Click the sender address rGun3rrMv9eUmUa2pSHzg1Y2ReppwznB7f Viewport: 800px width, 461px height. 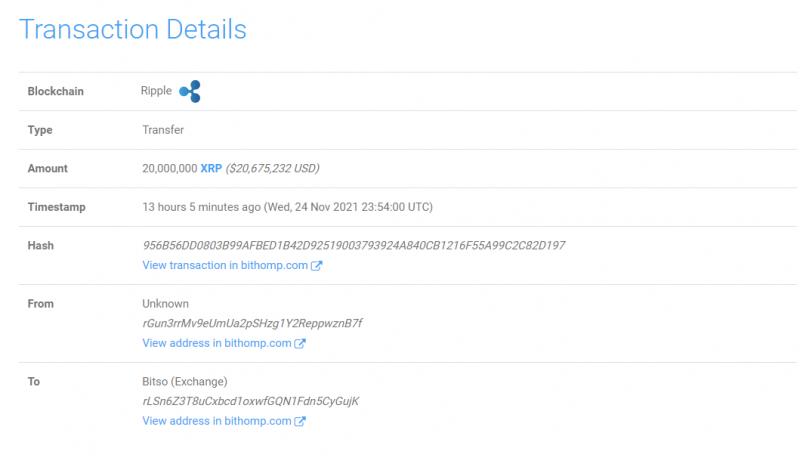(x=252, y=323)
